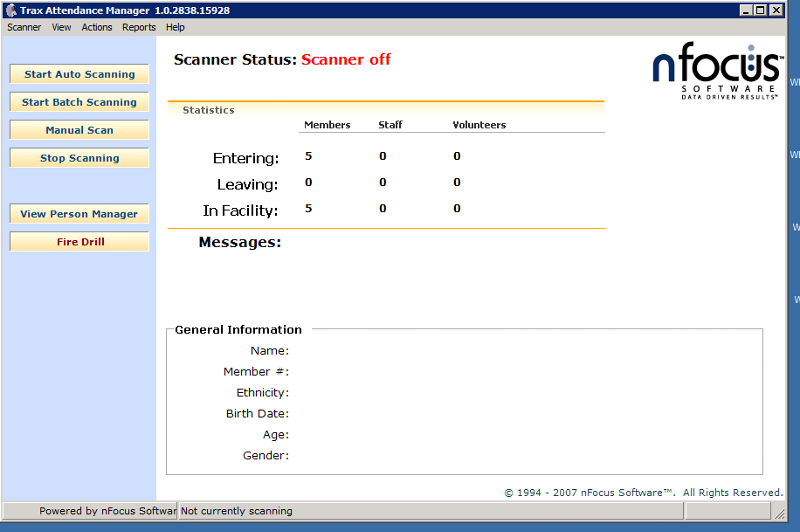800x532 pixels.
Task: Click the 'Name:' field label
Action: (269, 351)
